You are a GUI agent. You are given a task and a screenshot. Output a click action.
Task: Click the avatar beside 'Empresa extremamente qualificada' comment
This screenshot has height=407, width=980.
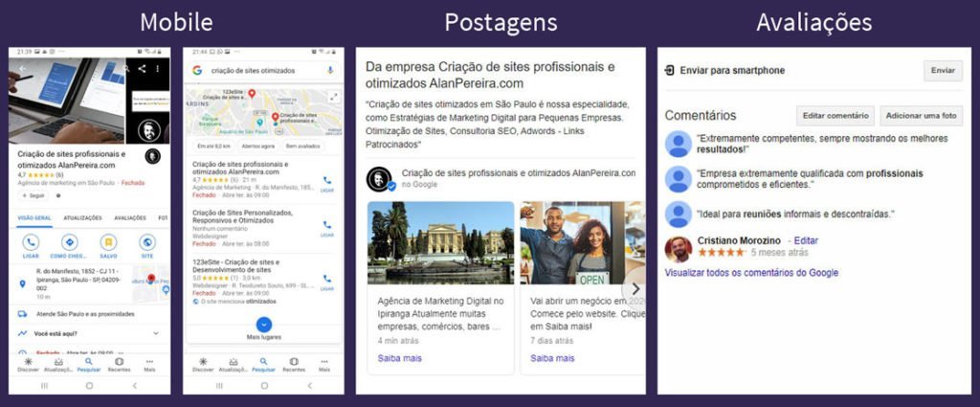(679, 179)
